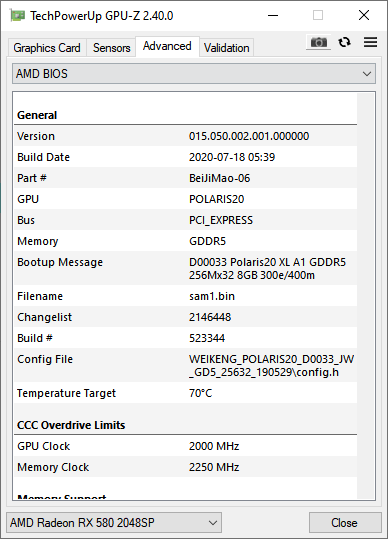Click the Build # value 523344

click(207, 338)
